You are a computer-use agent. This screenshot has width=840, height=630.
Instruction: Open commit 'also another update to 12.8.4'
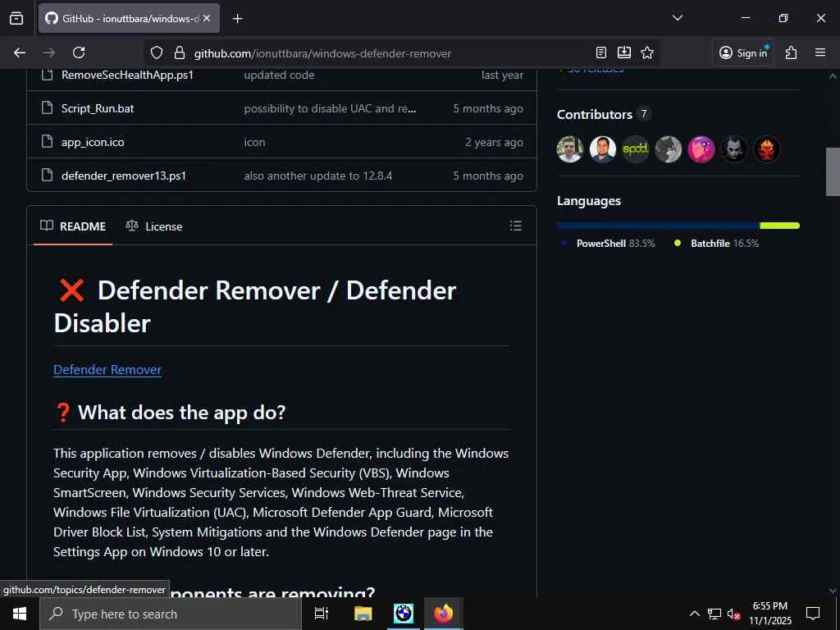tap(318, 176)
